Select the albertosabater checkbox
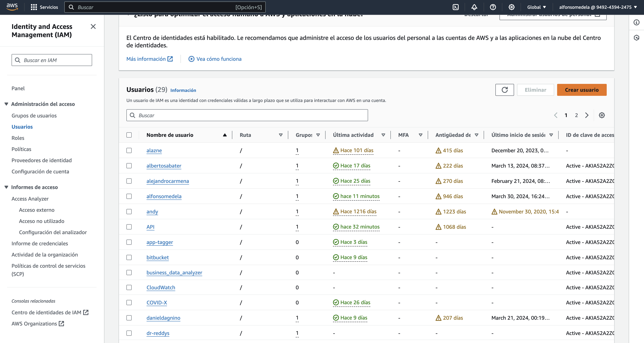The height and width of the screenshot is (343, 644). coord(129,166)
